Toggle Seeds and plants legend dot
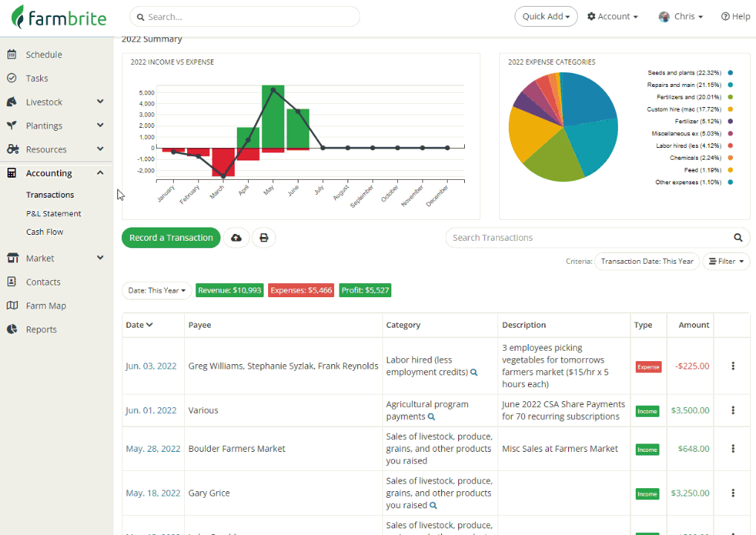 click(x=731, y=73)
